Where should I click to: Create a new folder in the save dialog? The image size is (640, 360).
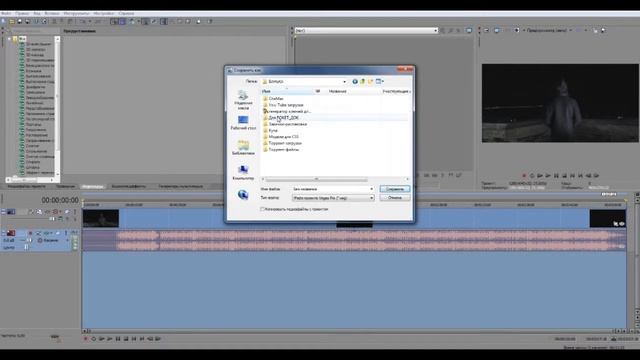[x=371, y=81]
